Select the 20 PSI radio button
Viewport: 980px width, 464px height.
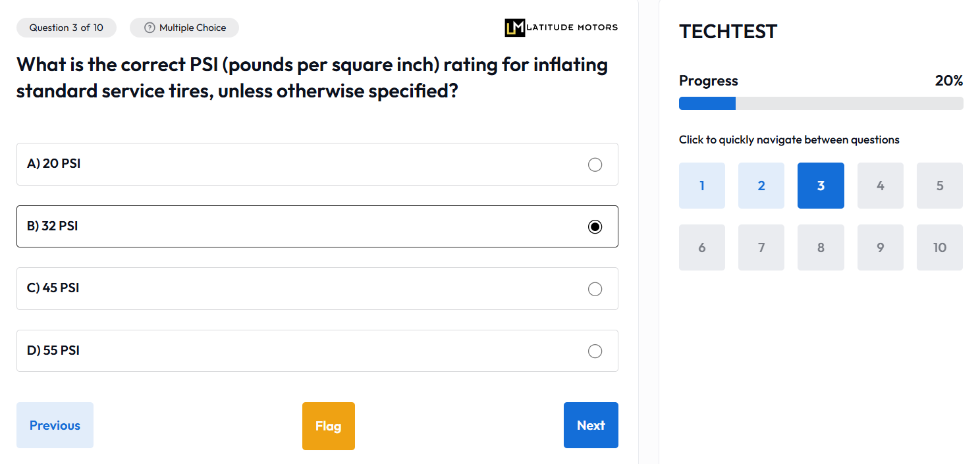coord(595,165)
